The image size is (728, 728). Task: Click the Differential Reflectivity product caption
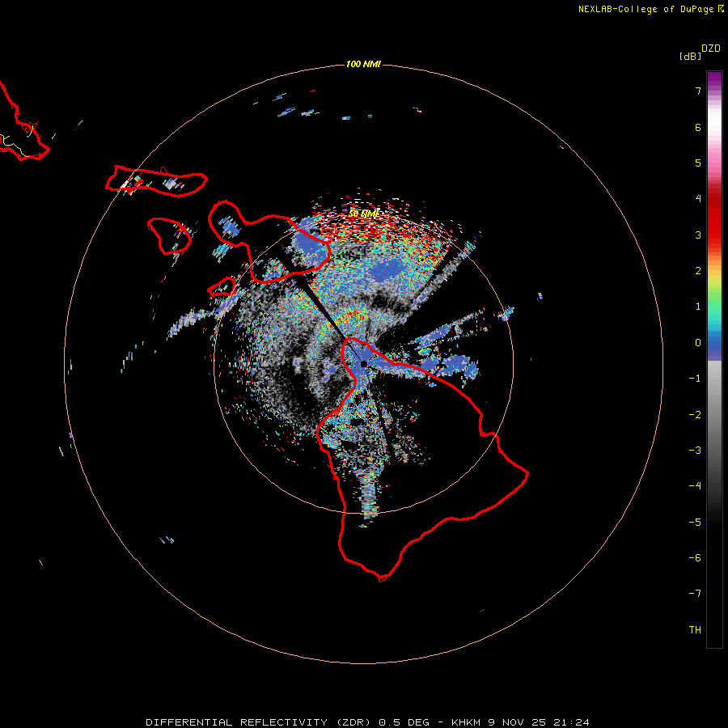coord(368,722)
